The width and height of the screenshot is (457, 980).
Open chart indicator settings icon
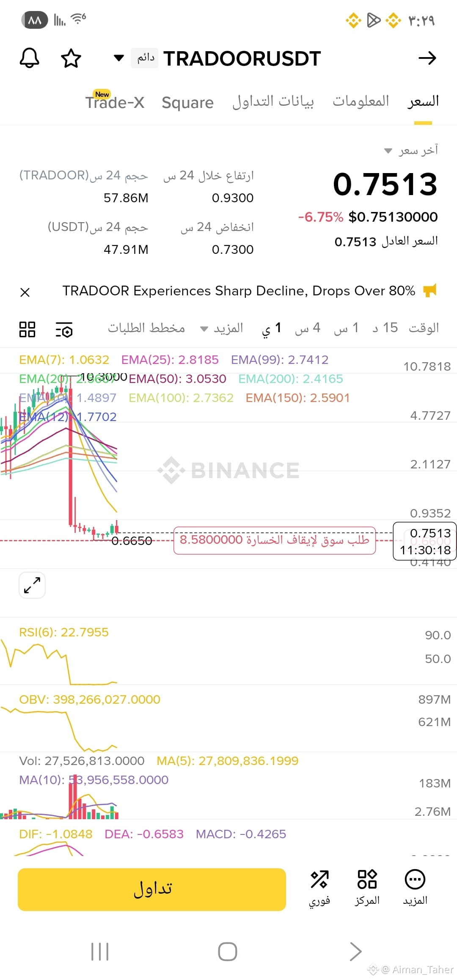(64, 329)
